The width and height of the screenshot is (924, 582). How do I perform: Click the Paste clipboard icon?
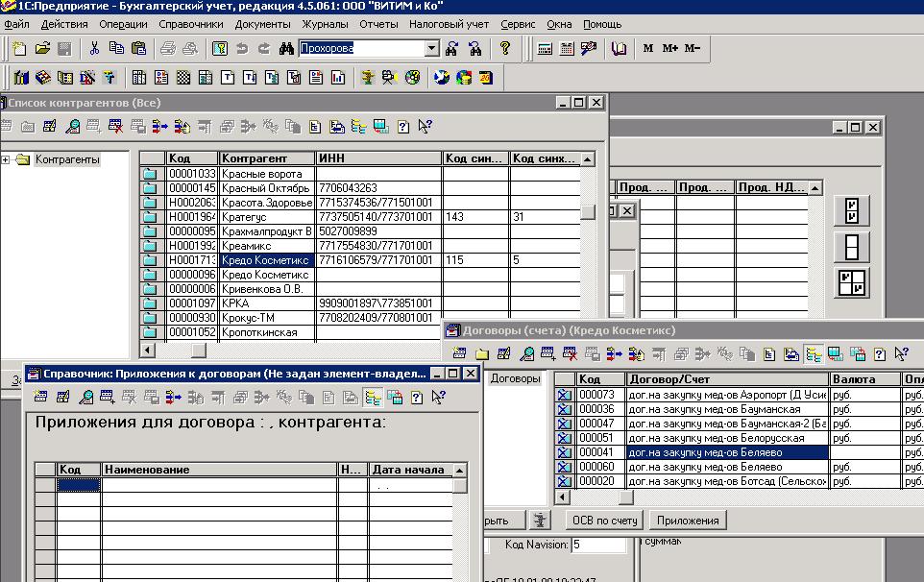(138, 48)
